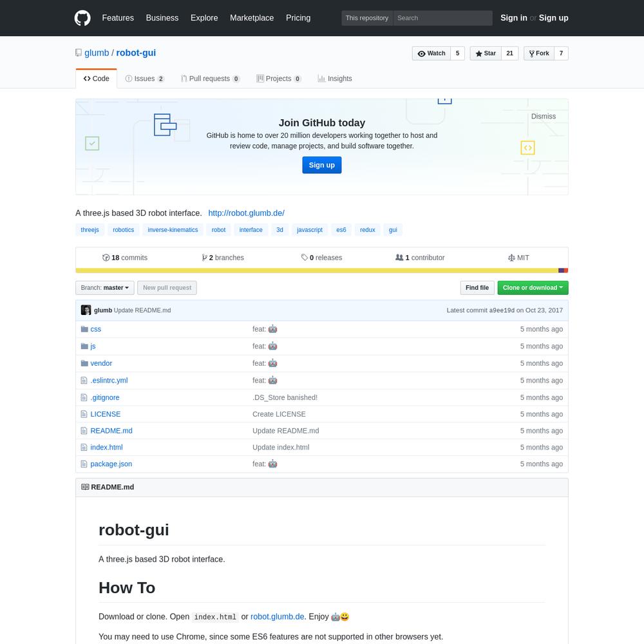Open the watchers count 5
The height and width of the screenshot is (644, 644).
click(x=457, y=53)
